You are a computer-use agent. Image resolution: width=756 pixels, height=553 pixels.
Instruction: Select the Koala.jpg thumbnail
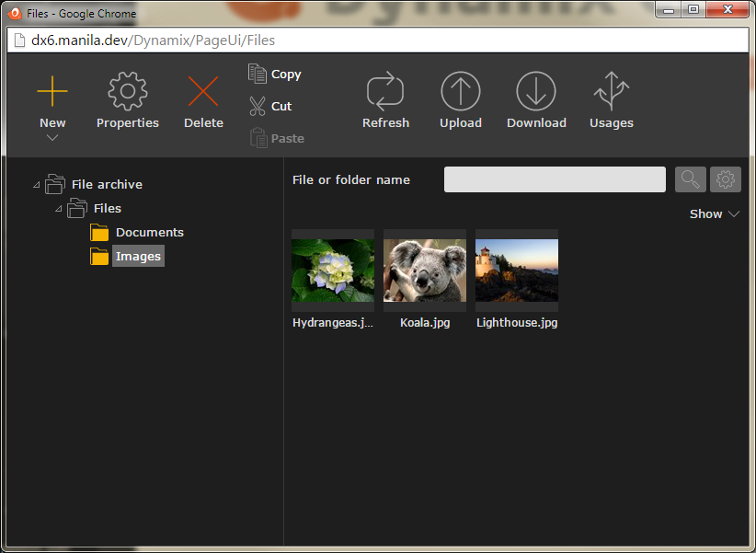pos(425,271)
